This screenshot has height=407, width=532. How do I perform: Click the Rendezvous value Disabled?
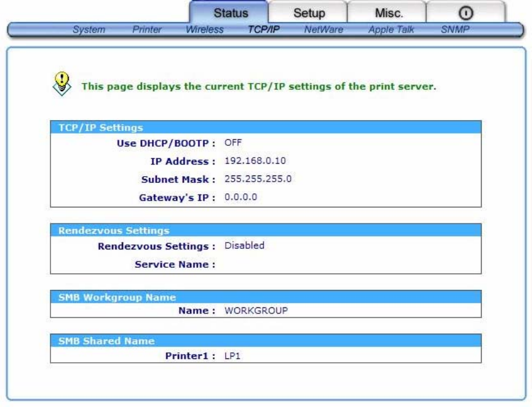(x=244, y=245)
